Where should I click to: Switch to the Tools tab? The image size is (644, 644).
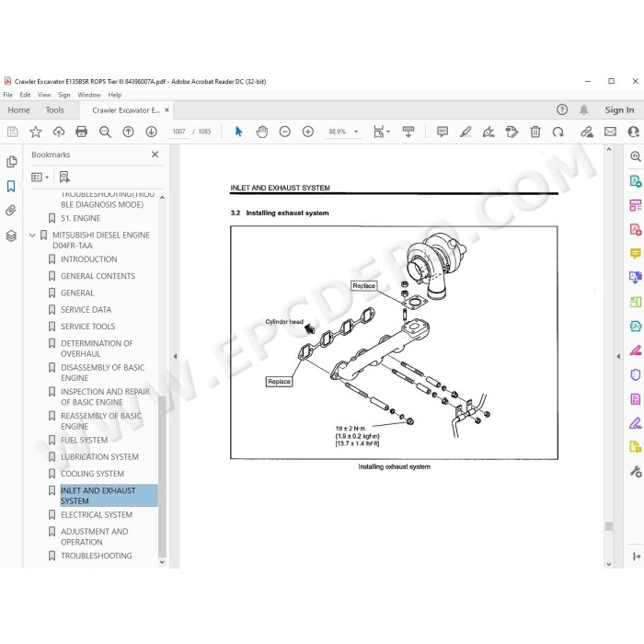[x=54, y=110]
